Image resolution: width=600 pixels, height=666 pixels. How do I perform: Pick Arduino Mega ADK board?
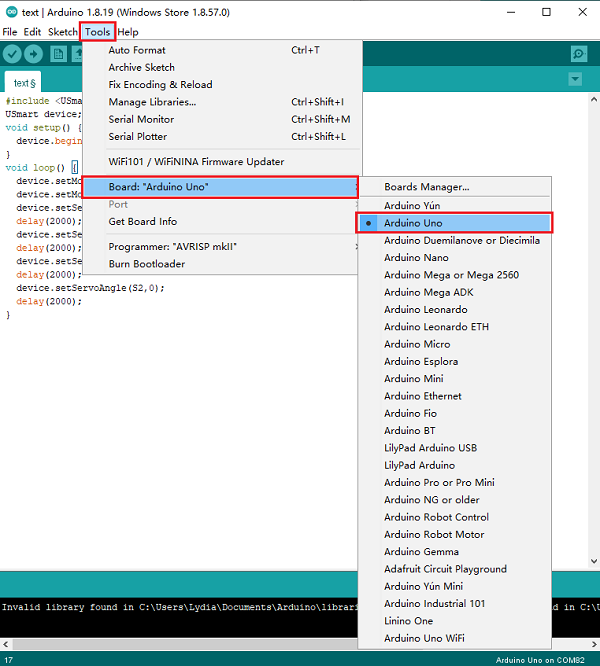pos(454,293)
